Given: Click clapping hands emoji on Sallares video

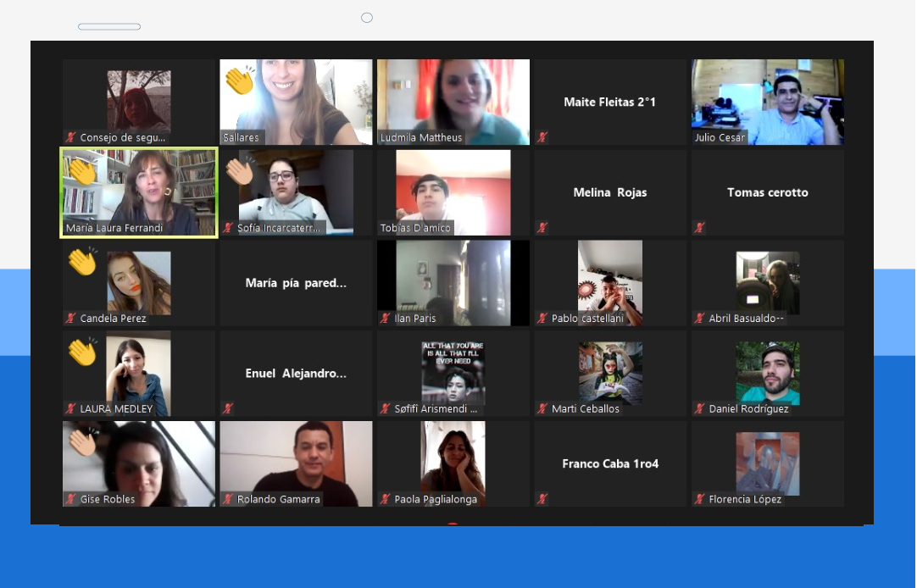Looking at the screenshot, I should pyautogui.click(x=240, y=81).
